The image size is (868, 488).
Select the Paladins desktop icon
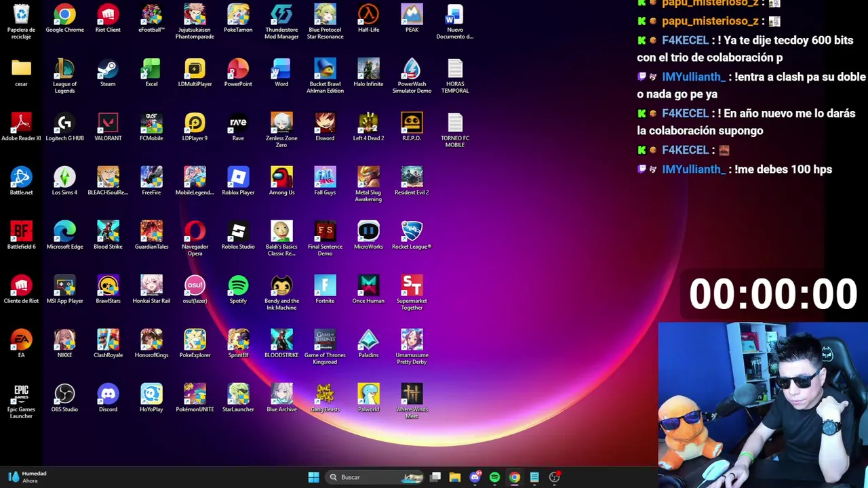pyautogui.click(x=368, y=344)
